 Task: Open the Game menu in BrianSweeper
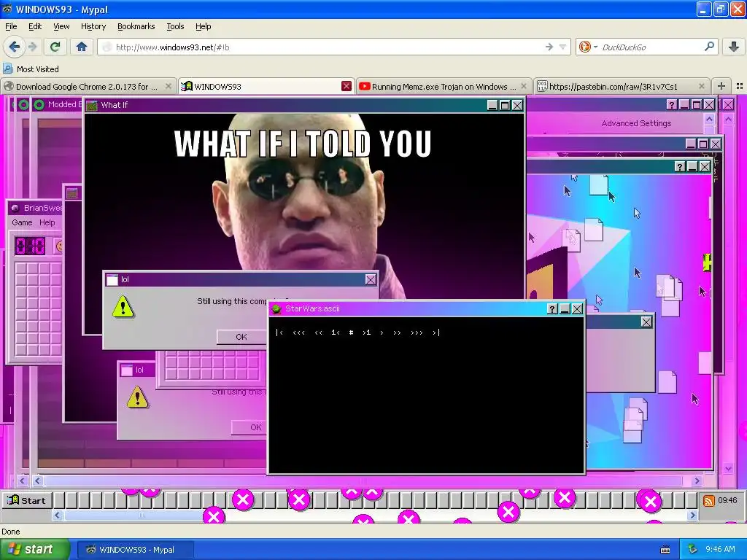[x=22, y=222]
